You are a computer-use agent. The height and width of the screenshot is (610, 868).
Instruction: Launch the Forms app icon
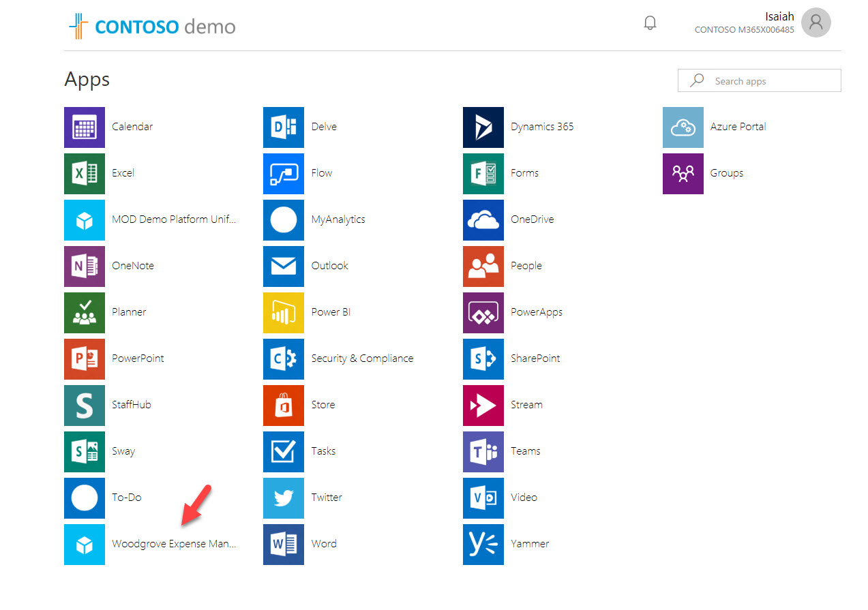[x=483, y=173]
